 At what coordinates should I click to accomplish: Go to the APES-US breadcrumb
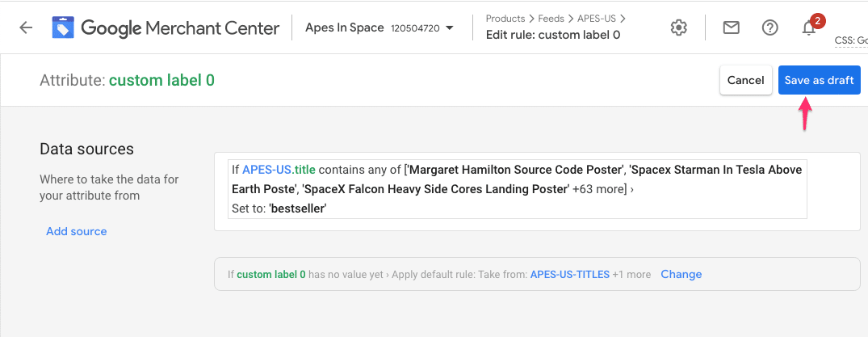click(x=596, y=19)
